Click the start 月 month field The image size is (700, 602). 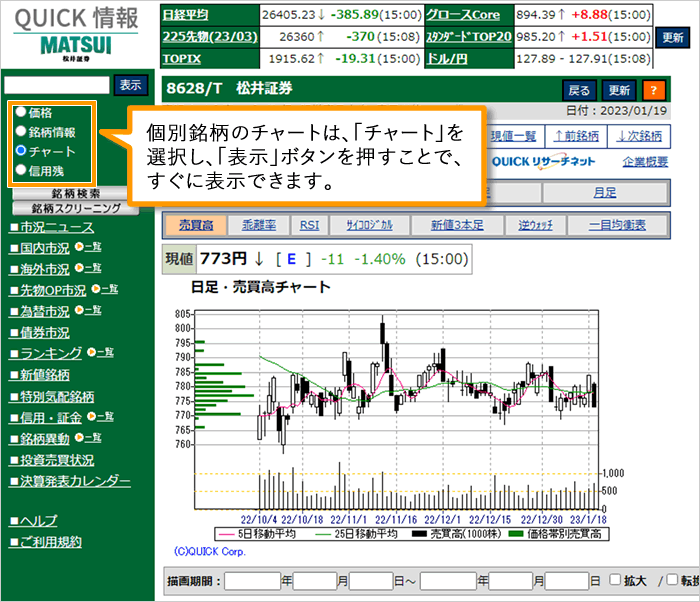coord(315,581)
